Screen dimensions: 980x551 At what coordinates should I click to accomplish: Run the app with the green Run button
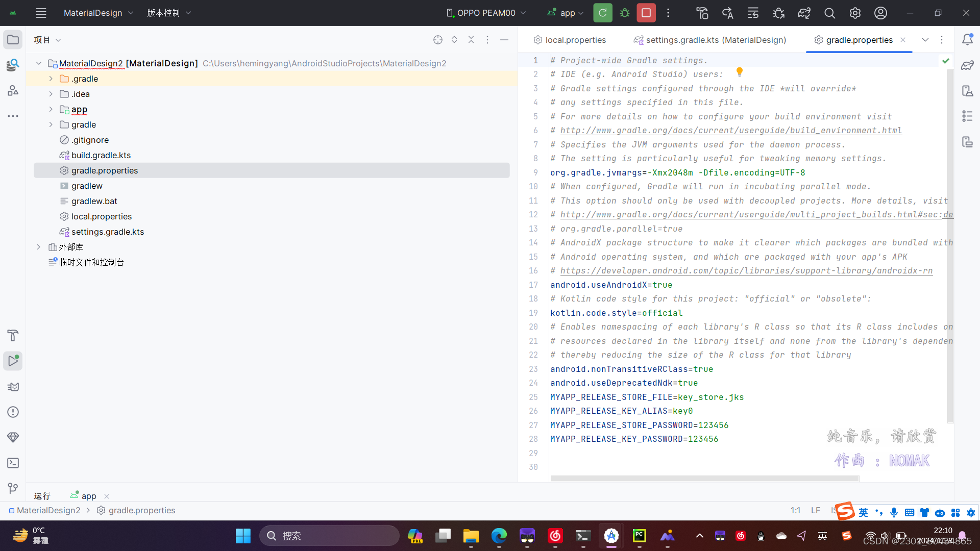(602, 13)
